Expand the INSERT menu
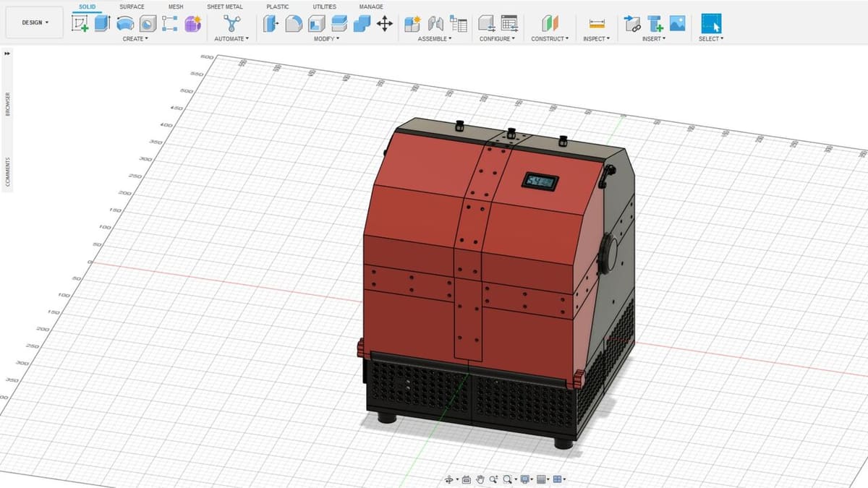This screenshot has width=868, height=488. coord(654,39)
